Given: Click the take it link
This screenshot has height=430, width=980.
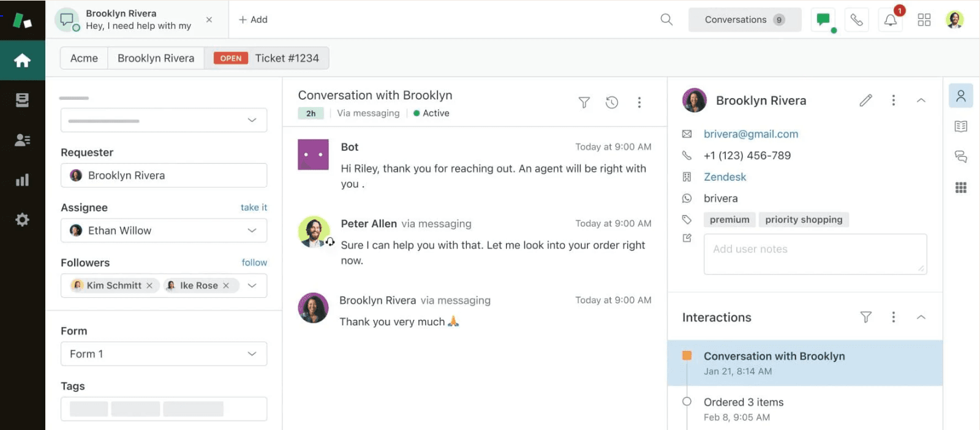Looking at the screenshot, I should pyautogui.click(x=254, y=208).
